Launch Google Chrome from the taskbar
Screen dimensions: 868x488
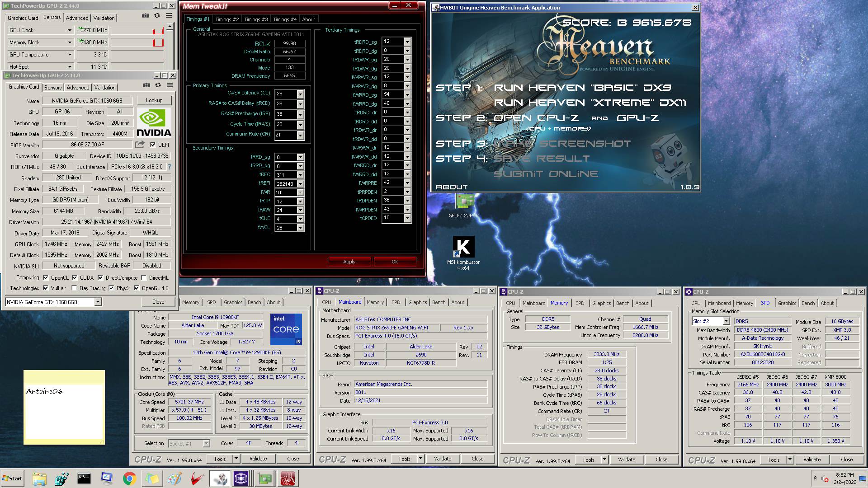[x=129, y=479]
